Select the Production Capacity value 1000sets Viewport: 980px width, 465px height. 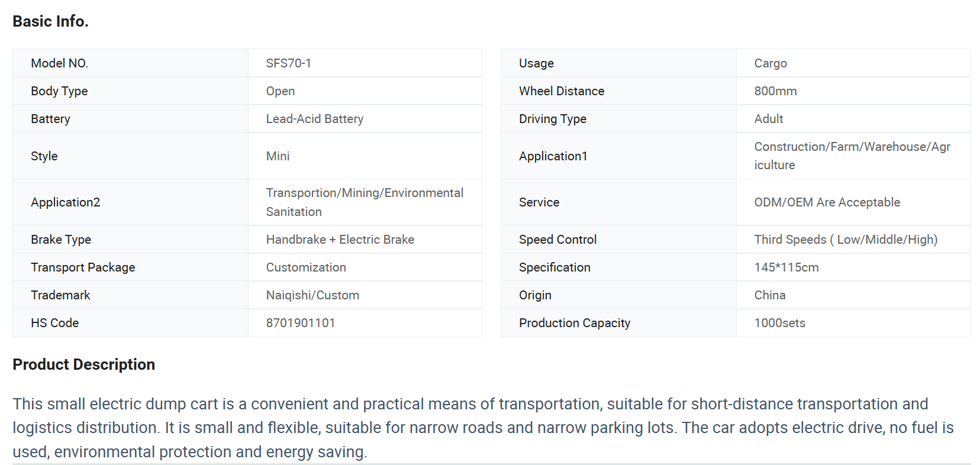(779, 323)
